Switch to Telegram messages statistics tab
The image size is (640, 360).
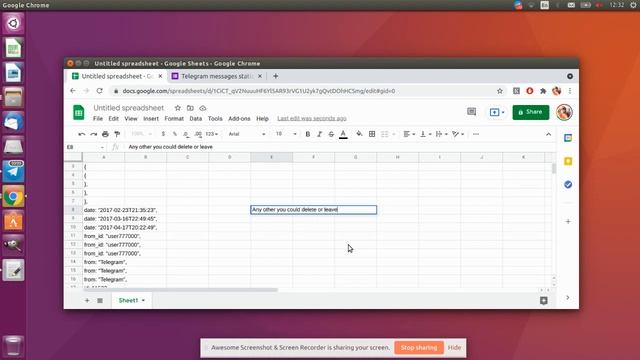coord(216,76)
